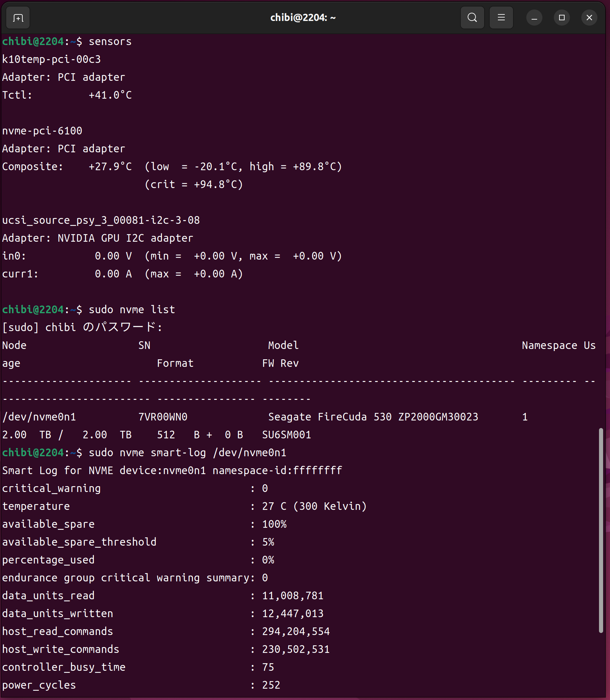610x700 pixels.
Task: Click the search magnifier icon
Action: (x=472, y=18)
